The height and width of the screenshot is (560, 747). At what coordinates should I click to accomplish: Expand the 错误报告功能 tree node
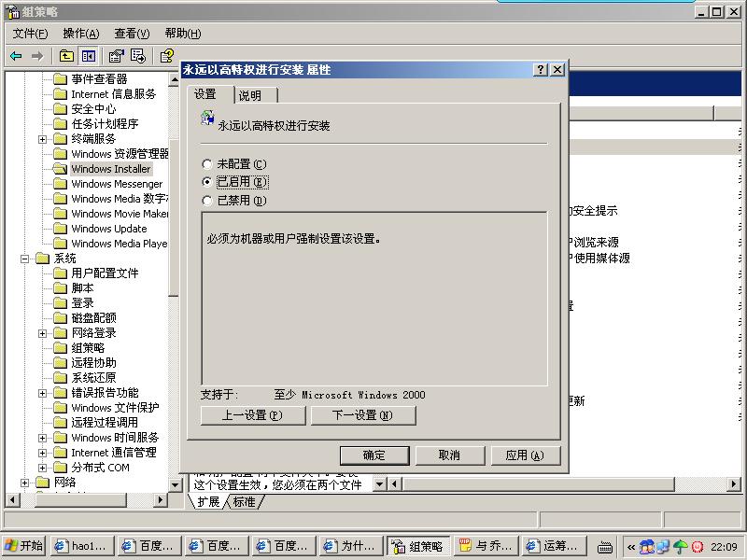pos(42,393)
